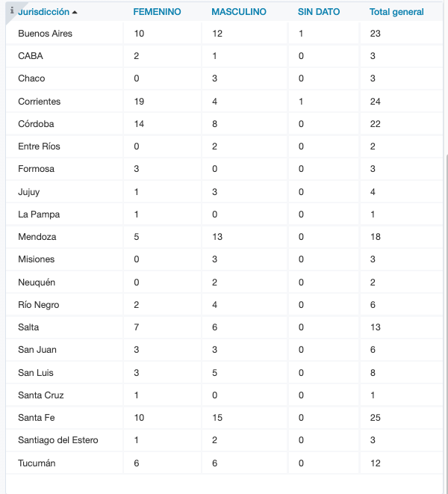Screen dimensions: 448x494
Task: Click the SIN DATO column header
Action: 319,12
